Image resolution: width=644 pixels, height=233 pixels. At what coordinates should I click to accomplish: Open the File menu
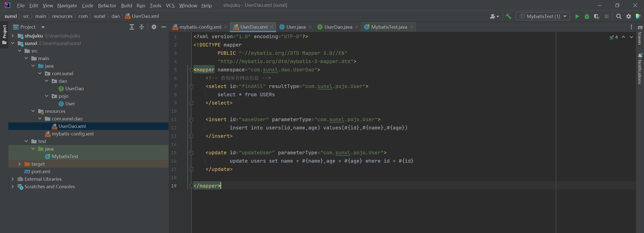click(21, 6)
